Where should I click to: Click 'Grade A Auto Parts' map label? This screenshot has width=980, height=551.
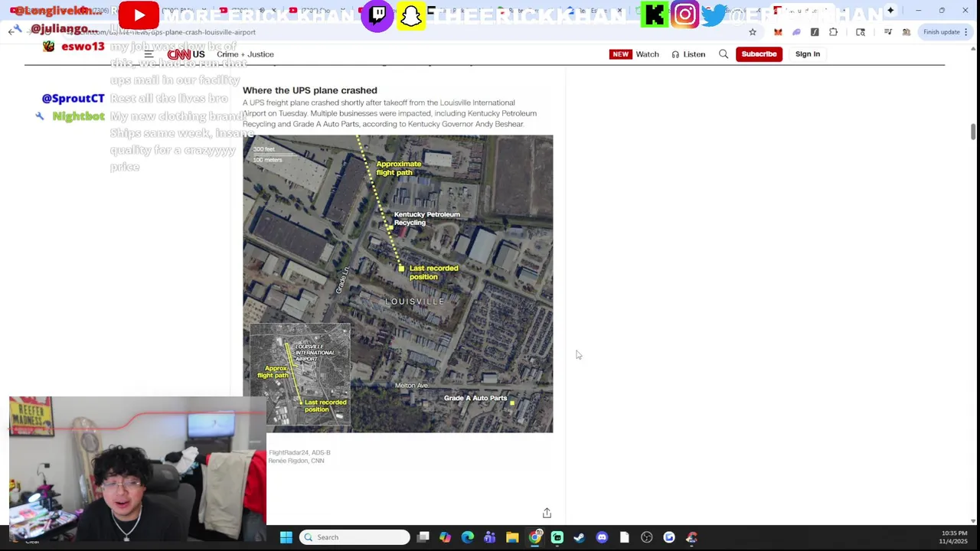475,398
